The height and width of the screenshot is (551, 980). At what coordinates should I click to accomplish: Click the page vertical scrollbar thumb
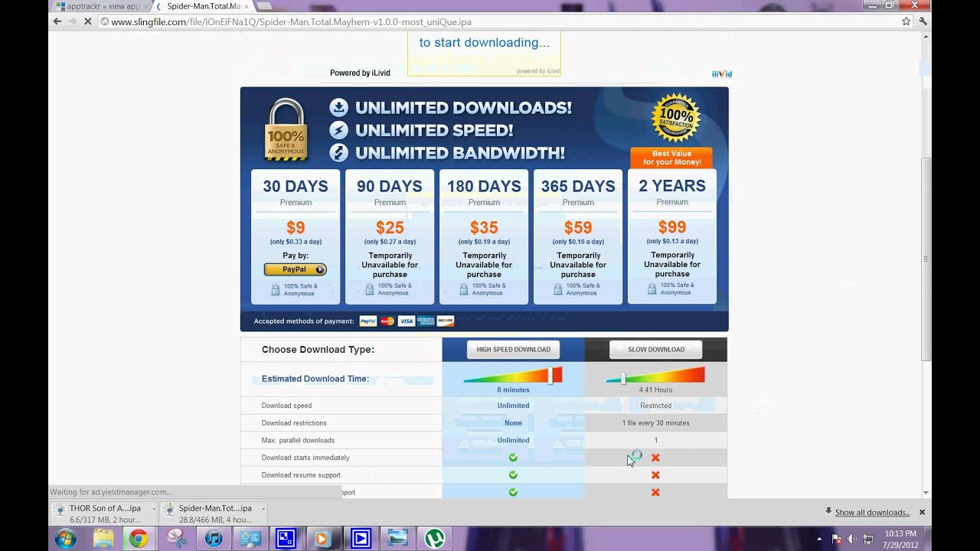(926, 260)
